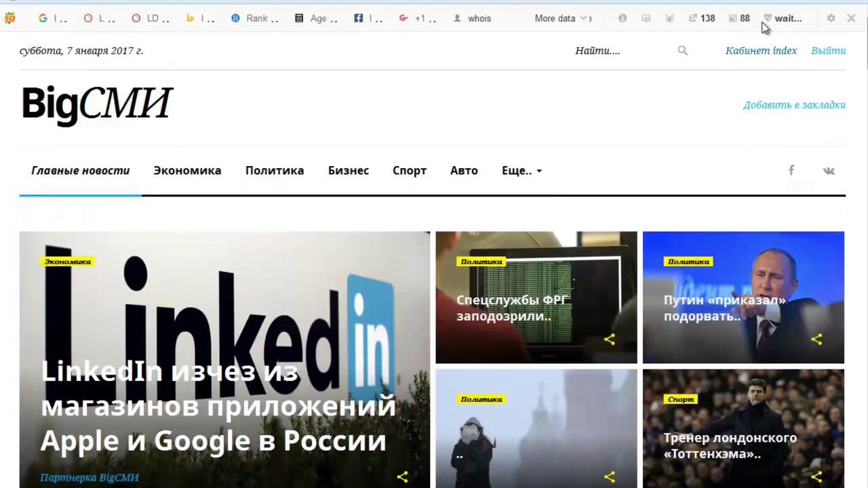Open the Rank parameter in the toolbar
Image resolution: width=868 pixels, height=488 pixels.
[254, 18]
